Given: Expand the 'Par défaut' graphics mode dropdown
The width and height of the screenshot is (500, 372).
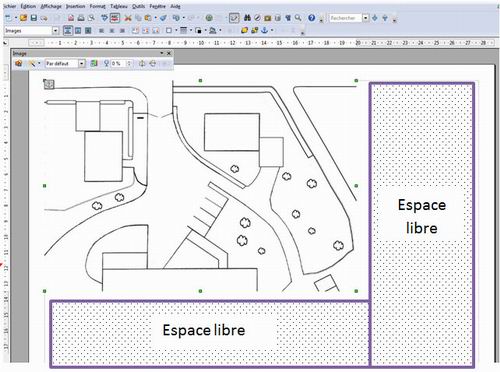Looking at the screenshot, I should coord(82,63).
